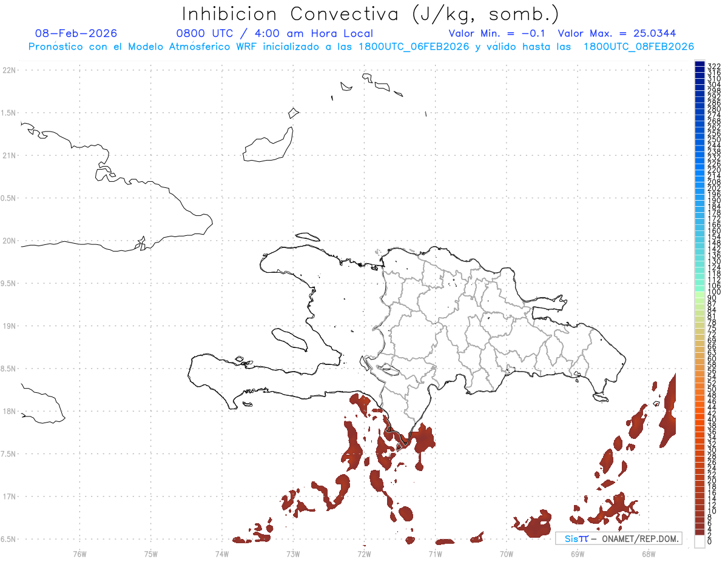Click the '76W' longitude label
728x562 pixels.
(x=79, y=553)
